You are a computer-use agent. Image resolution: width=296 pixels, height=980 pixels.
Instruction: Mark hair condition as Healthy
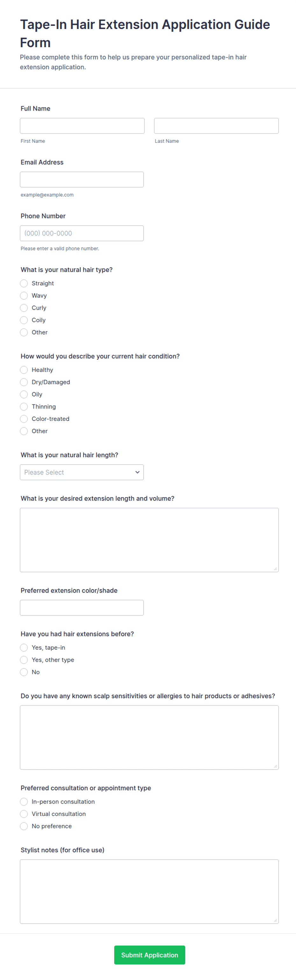[x=24, y=369]
